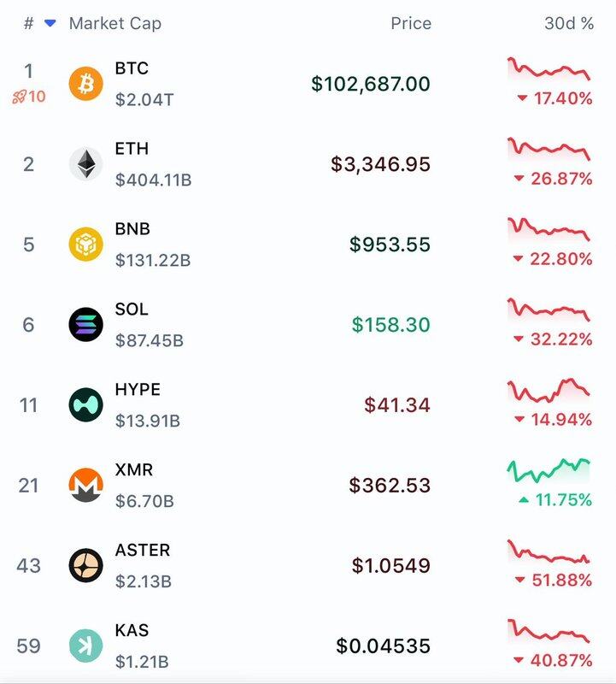Click the Hyperliquid HYPE logo icon
This screenshot has width=616, height=684.
85,405
